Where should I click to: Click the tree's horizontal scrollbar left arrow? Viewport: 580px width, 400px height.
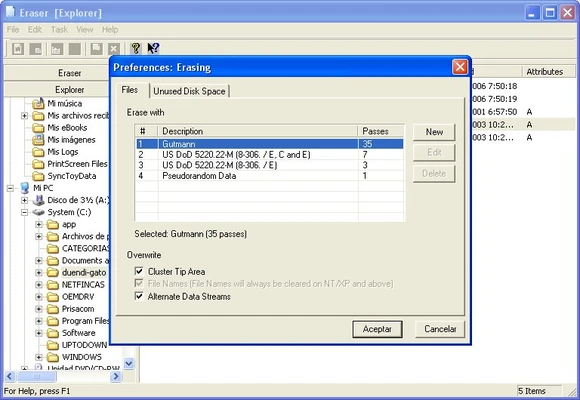tap(10, 376)
